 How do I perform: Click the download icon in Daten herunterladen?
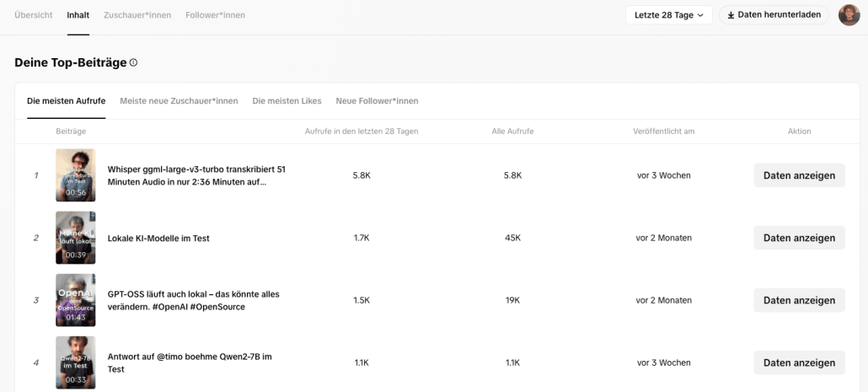[x=731, y=15]
